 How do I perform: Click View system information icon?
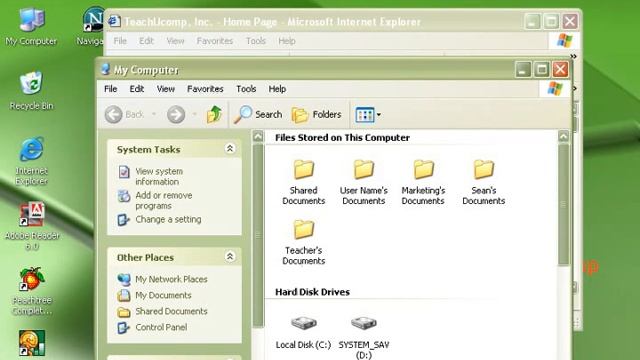coord(124,172)
